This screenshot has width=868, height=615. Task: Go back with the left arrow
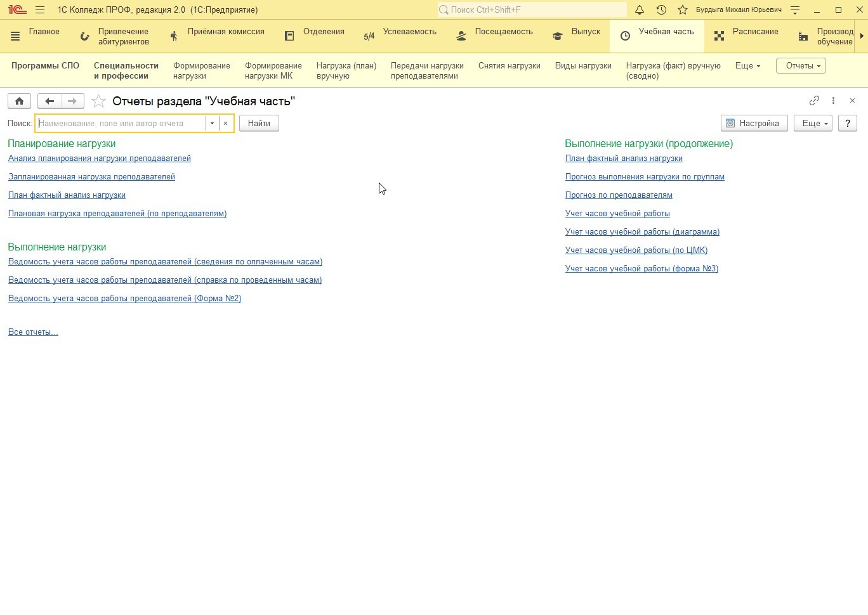(49, 101)
